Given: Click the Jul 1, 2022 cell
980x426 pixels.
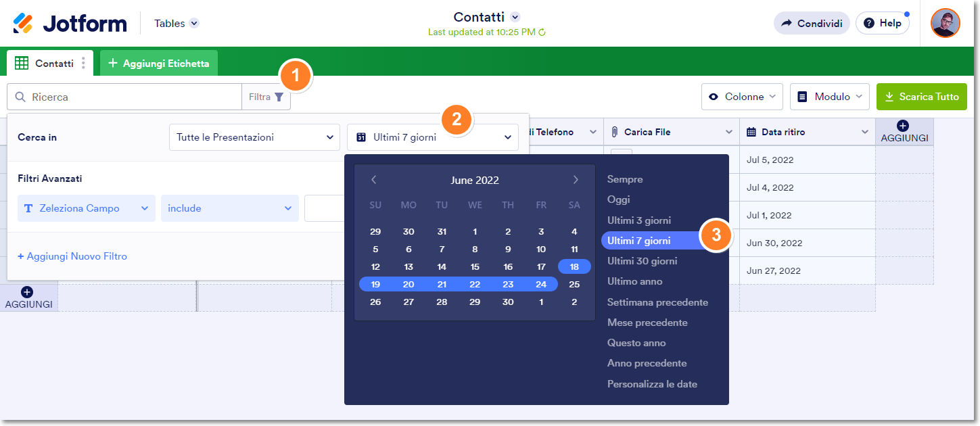Looking at the screenshot, I should click(x=807, y=215).
